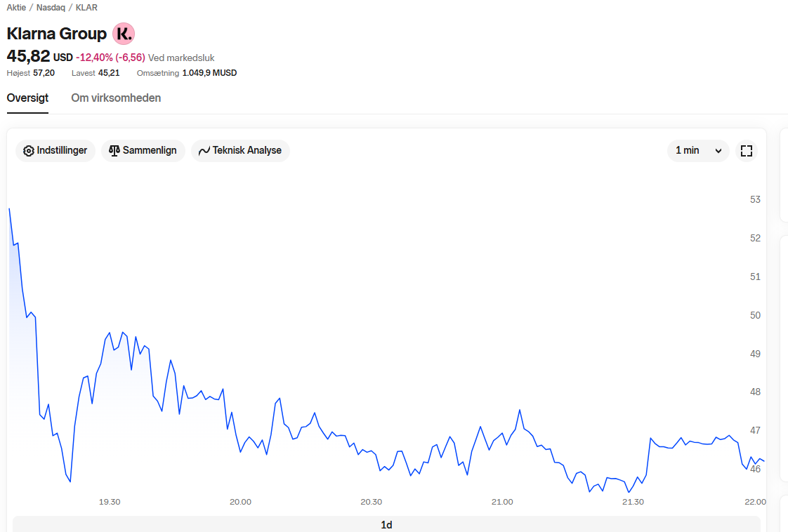Click the scales icon in Sammenlign
The image size is (788, 532).
pyautogui.click(x=114, y=151)
